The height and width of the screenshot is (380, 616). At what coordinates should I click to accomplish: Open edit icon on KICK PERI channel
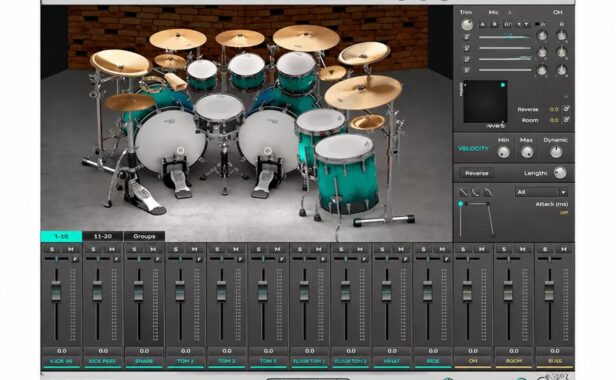click(116, 259)
